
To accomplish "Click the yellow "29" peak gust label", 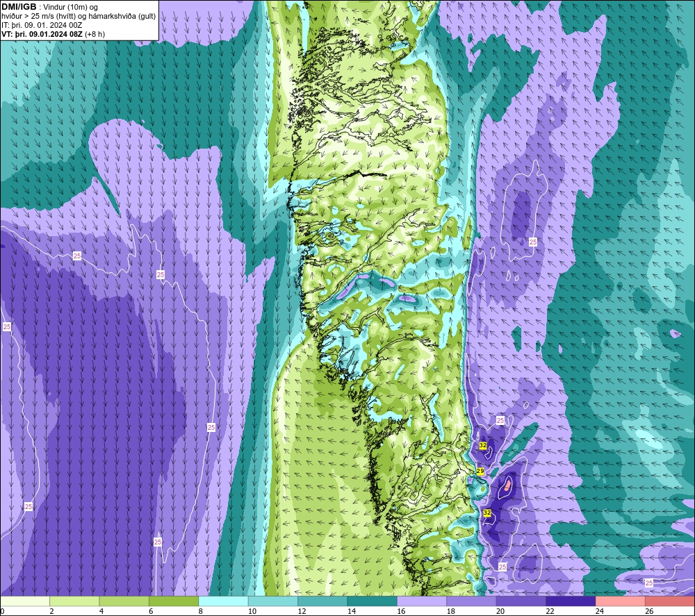I will pos(480,471).
